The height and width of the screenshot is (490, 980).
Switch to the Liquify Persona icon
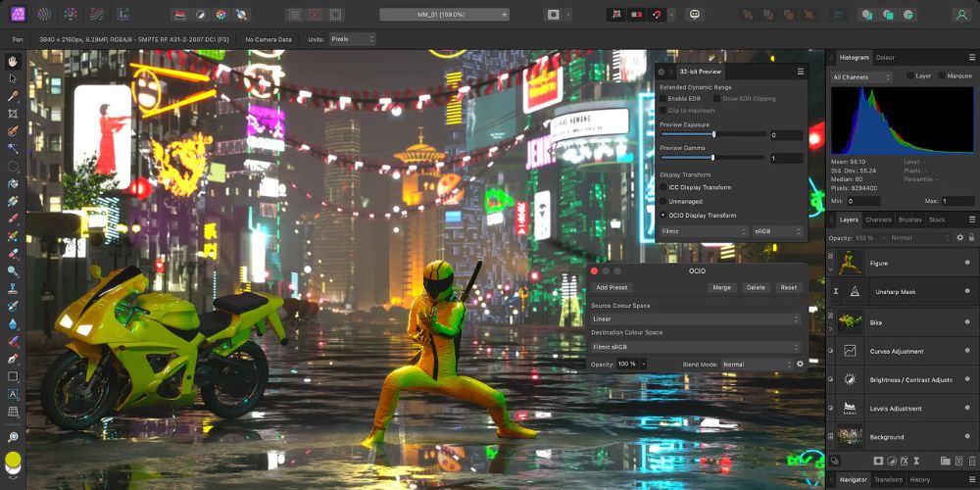[x=44, y=14]
